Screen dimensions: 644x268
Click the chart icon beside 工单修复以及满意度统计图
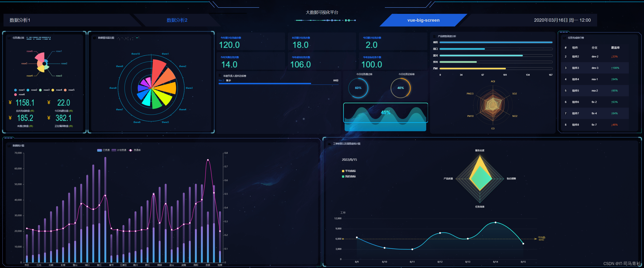click(330, 144)
